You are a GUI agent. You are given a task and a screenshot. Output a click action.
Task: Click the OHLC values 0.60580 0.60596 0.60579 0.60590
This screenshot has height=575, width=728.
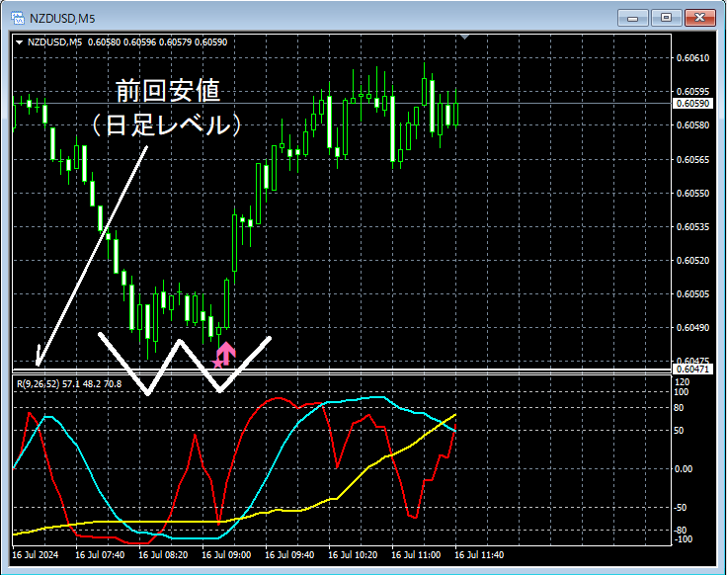[x=157, y=42]
